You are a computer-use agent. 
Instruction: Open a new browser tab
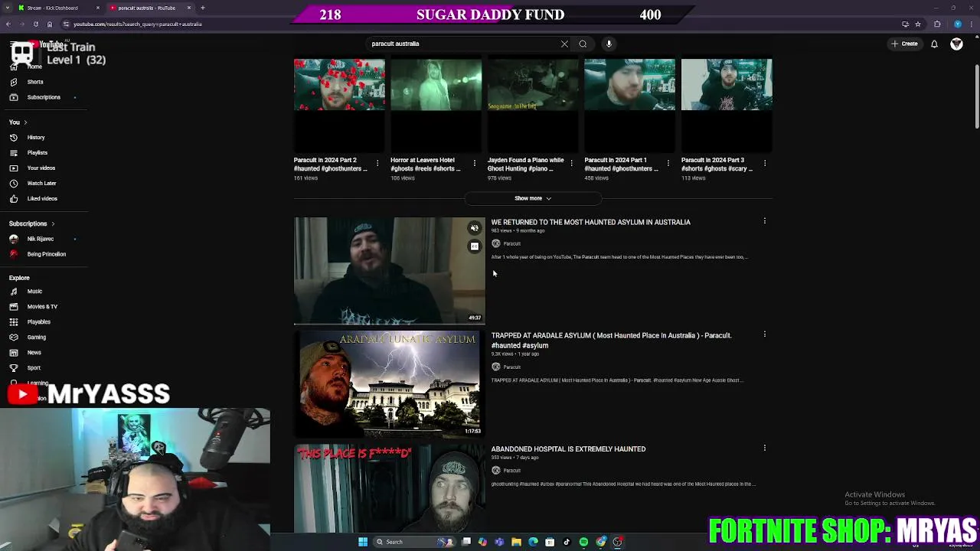click(x=202, y=8)
